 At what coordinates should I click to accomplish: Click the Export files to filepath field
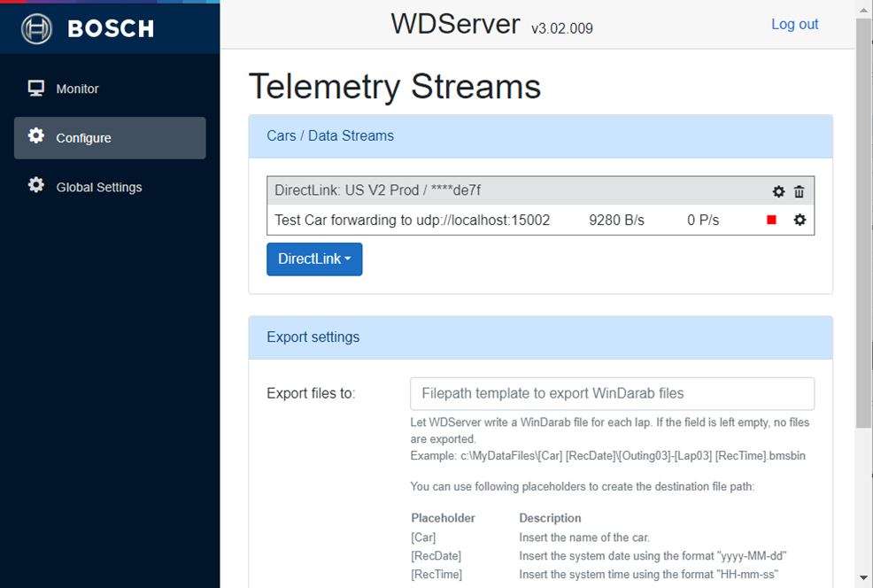(x=612, y=393)
